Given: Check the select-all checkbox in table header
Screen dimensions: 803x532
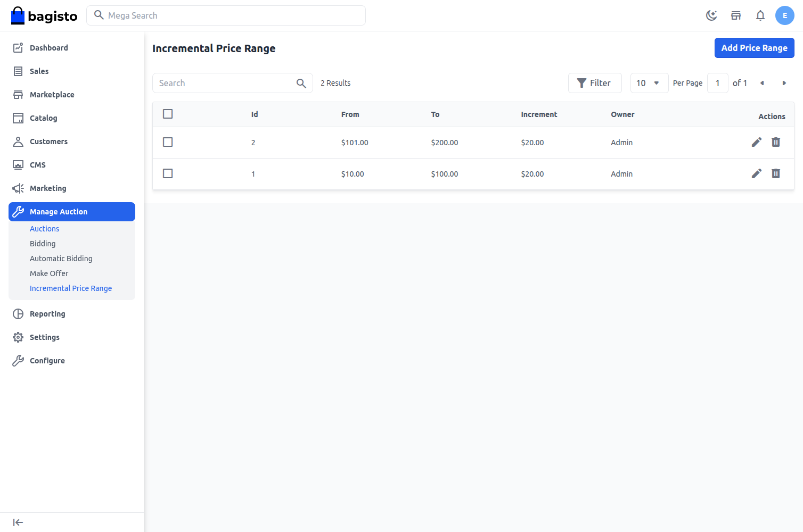Looking at the screenshot, I should (168, 114).
